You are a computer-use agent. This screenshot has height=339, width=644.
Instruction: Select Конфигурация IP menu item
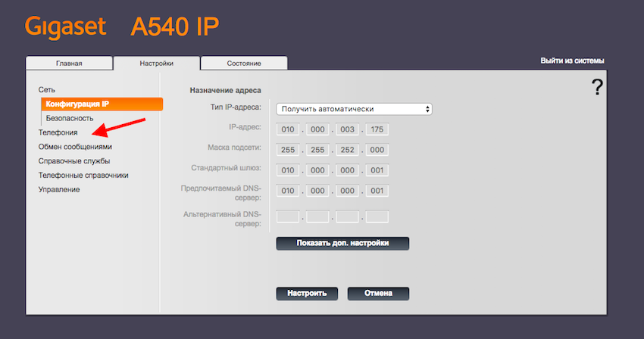click(x=77, y=104)
